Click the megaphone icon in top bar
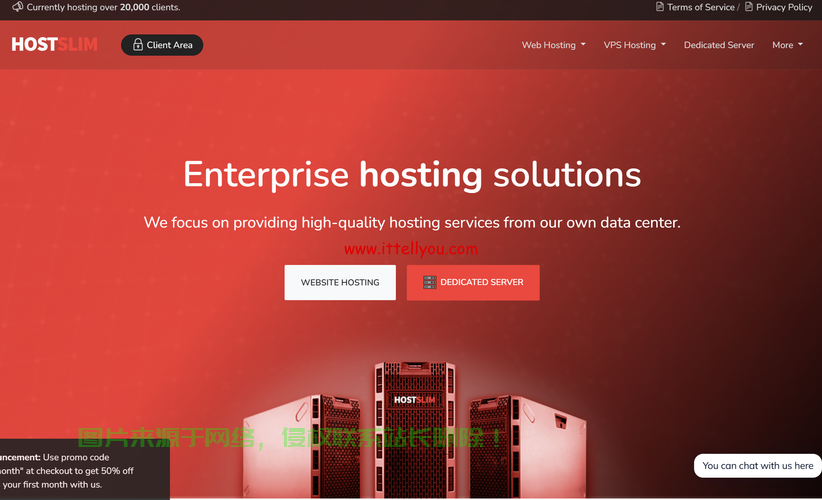This screenshot has height=500, width=822. coord(16,7)
